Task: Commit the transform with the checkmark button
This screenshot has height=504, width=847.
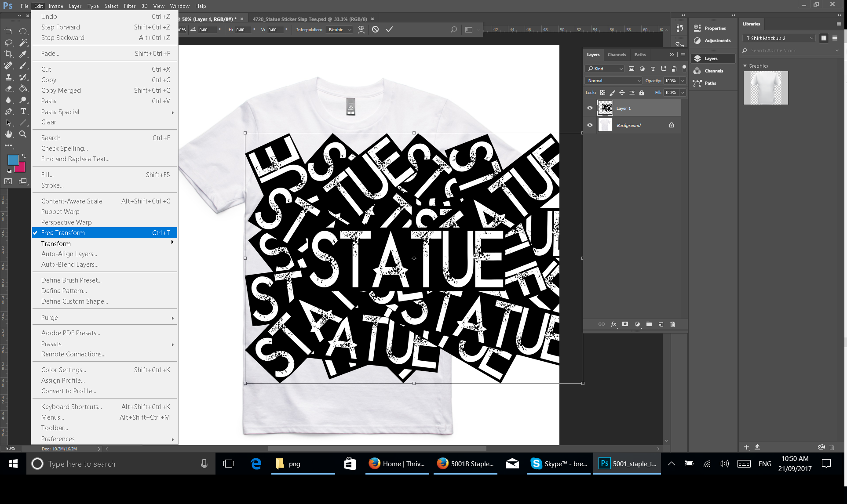Action: click(389, 29)
